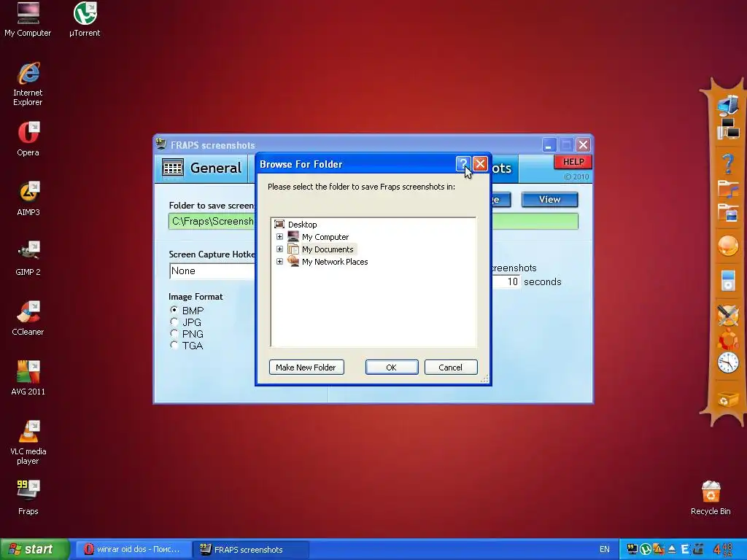The height and width of the screenshot is (560, 747).
Task: Click the crossed tools icon in the side dock
Action: (728, 315)
